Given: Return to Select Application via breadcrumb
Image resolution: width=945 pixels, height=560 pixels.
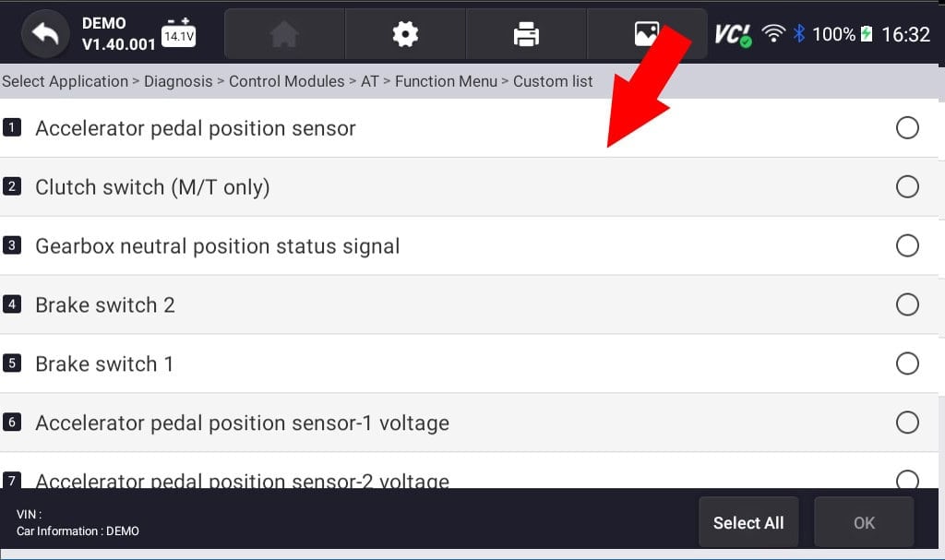Looking at the screenshot, I should (x=65, y=81).
